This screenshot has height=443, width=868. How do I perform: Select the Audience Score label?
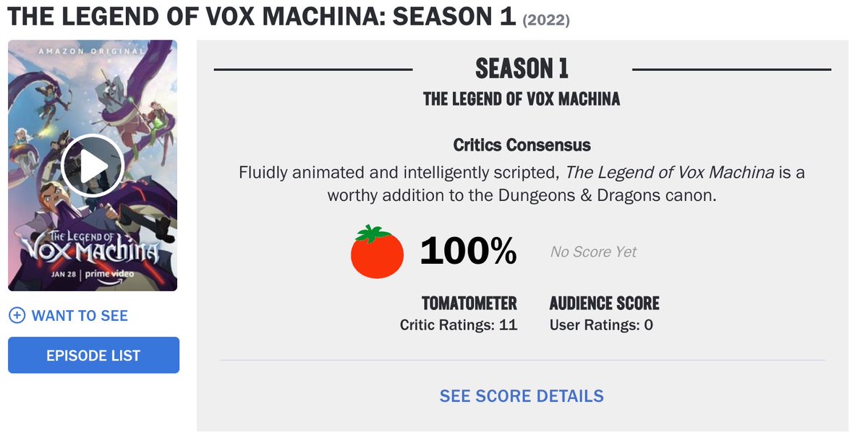[x=605, y=303]
